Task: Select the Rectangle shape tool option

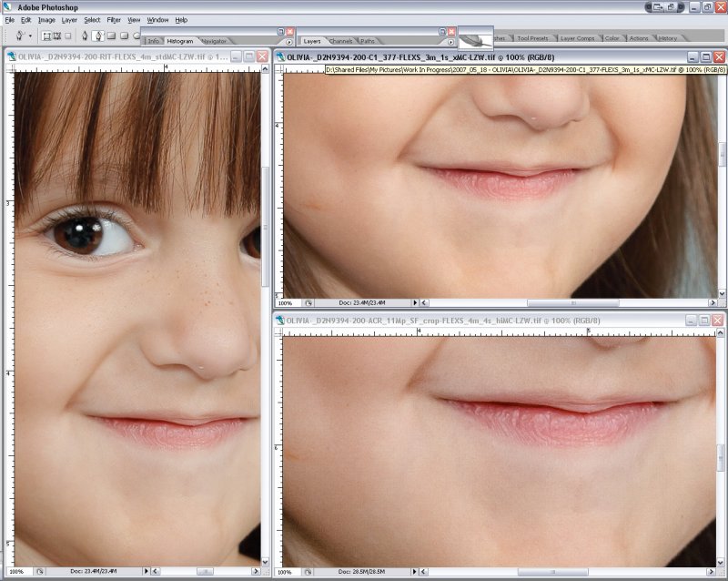Action: 111,36
